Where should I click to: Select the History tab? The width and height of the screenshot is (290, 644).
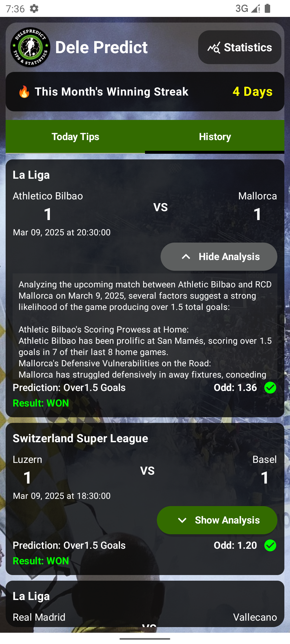(215, 137)
